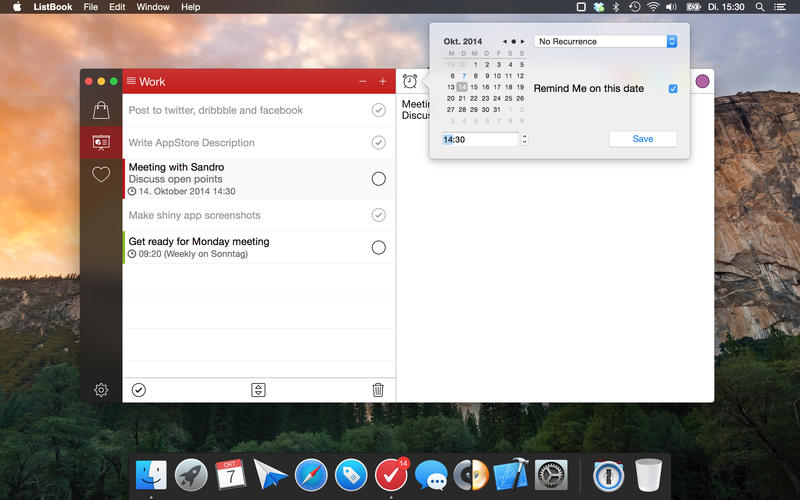Open the shopping bag list in sidebar
Screen dimensions: 800x500
click(x=101, y=110)
